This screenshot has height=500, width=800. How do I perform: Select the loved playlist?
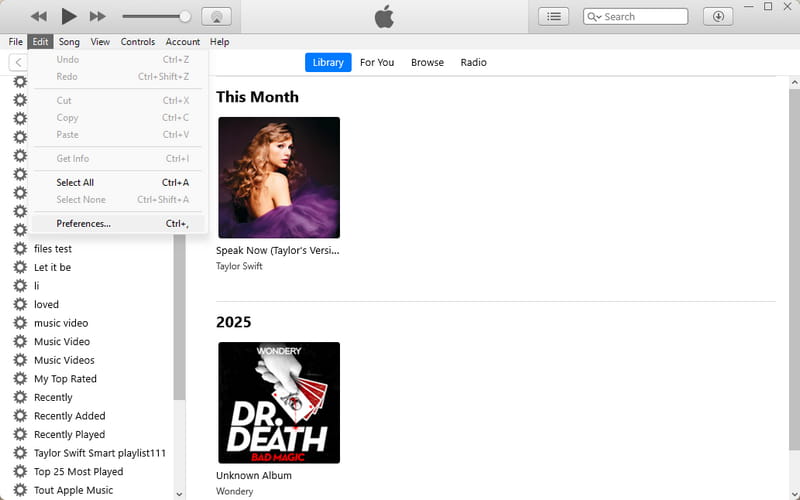click(46, 305)
